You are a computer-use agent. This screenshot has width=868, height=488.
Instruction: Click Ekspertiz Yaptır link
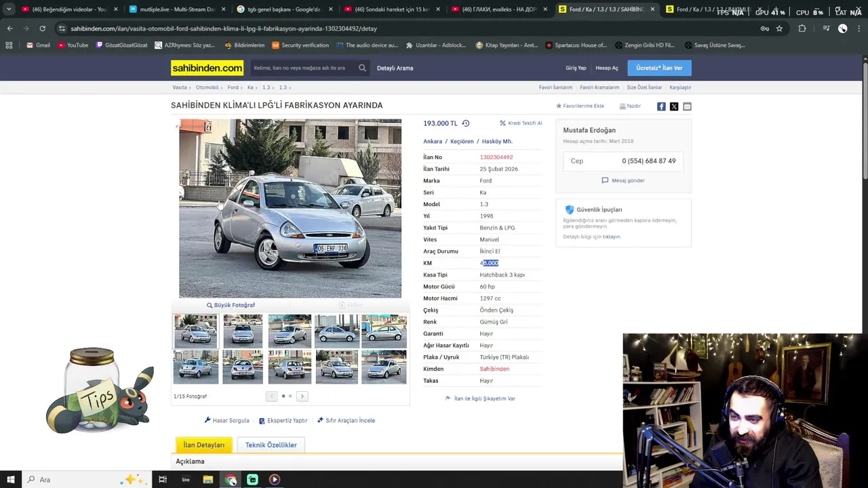click(283, 420)
